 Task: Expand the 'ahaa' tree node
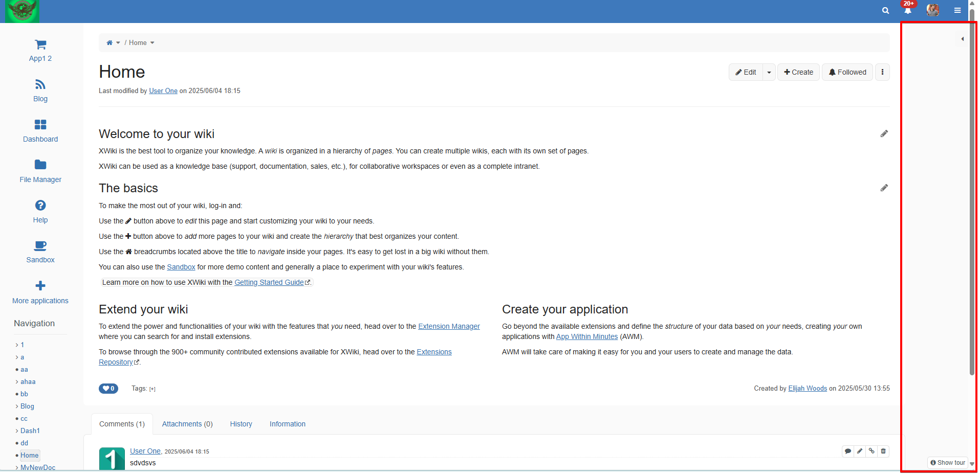coord(17,382)
